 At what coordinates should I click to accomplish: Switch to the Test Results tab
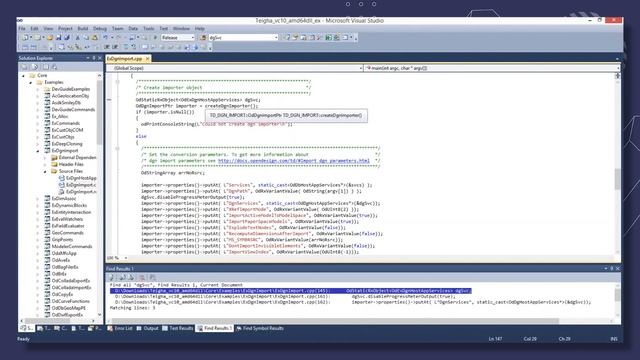click(x=178, y=328)
